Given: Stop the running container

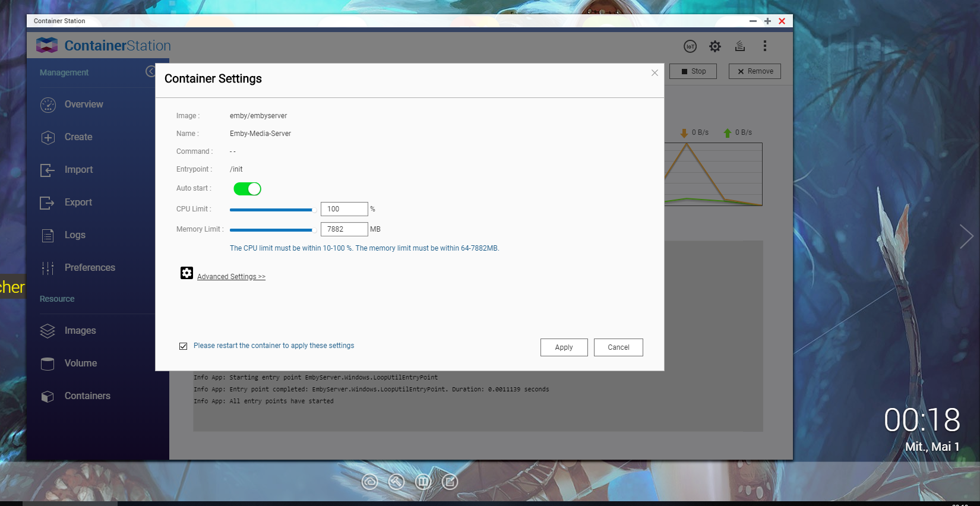Looking at the screenshot, I should (x=693, y=71).
